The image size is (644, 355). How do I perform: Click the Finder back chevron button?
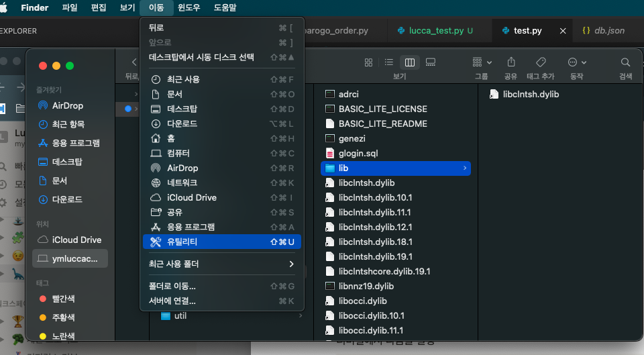click(x=134, y=62)
